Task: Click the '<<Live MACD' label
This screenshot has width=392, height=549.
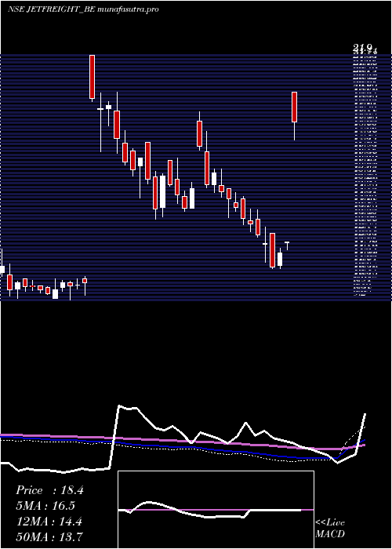Action: (330, 529)
